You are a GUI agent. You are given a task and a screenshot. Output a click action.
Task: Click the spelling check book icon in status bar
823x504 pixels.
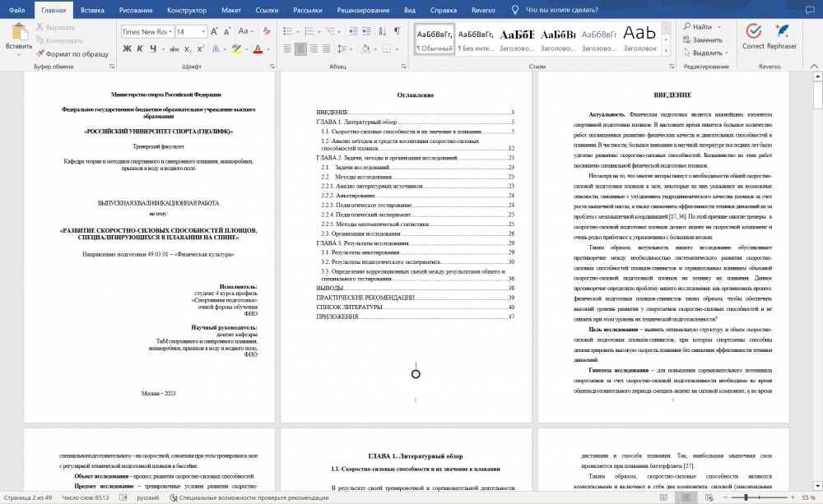pyautogui.click(x=123, y=497)
